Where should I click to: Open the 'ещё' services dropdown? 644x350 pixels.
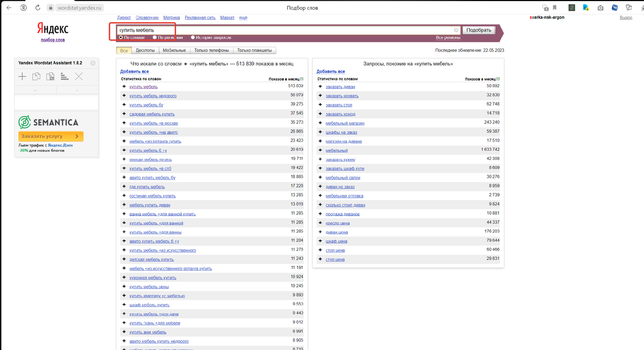tap(243, 18)
